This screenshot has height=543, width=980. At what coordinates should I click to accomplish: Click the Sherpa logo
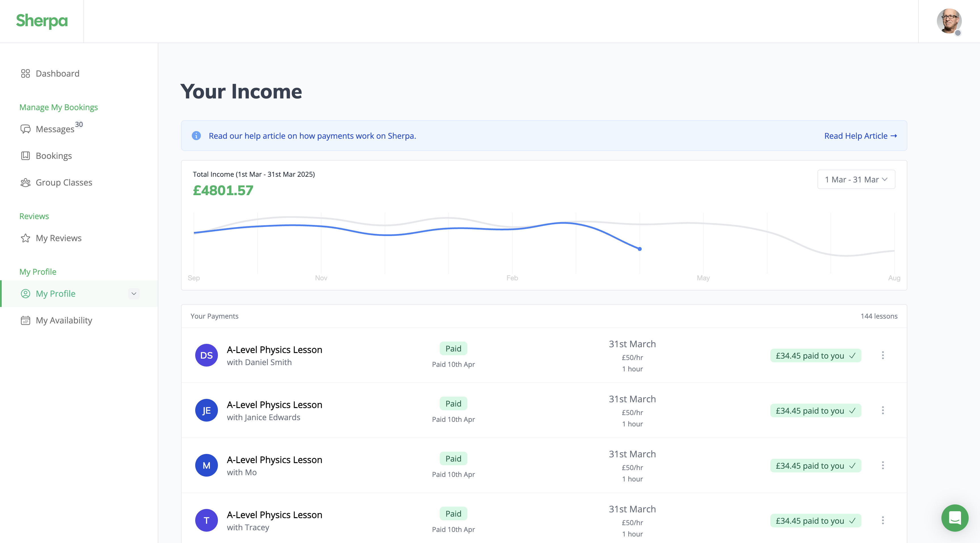[x=42, y=21]
